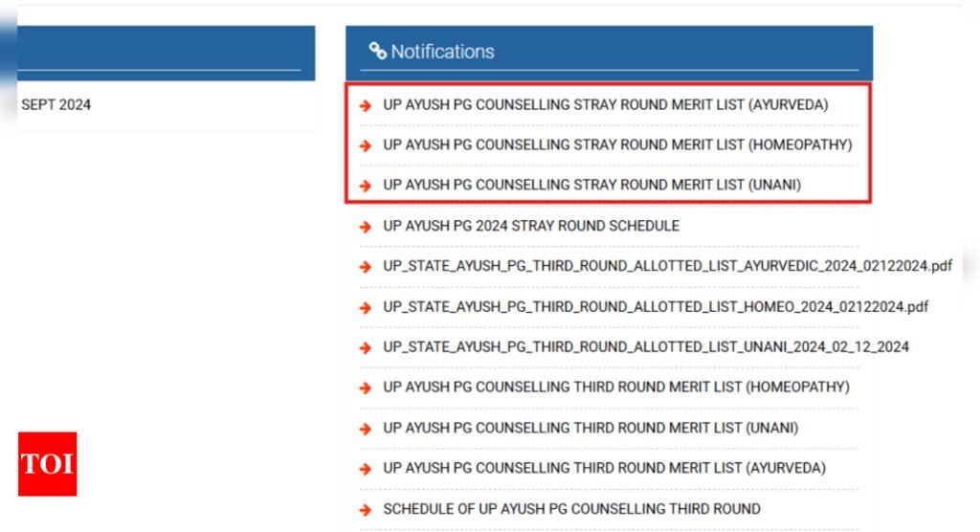
Task: Open Third Round Merit List (Homeopathy)
Action: click(616, 387)
